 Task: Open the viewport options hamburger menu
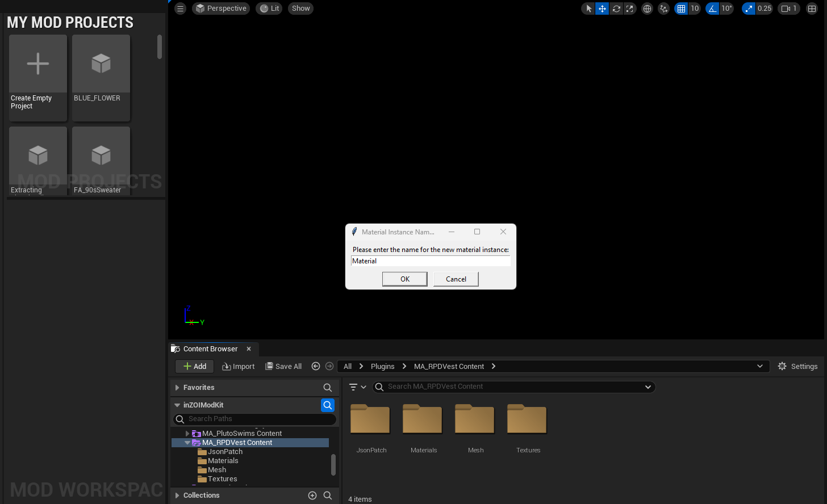coord(180,9)
